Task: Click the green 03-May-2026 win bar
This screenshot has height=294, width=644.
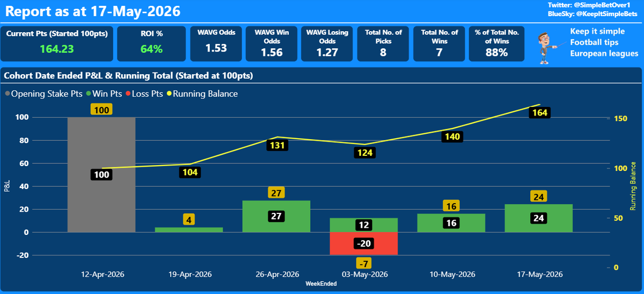Action: click(364, 225)
